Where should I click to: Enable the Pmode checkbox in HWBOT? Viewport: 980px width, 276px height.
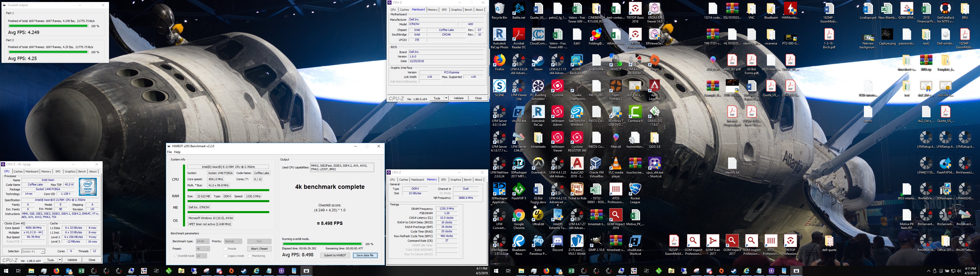(226, 249)
